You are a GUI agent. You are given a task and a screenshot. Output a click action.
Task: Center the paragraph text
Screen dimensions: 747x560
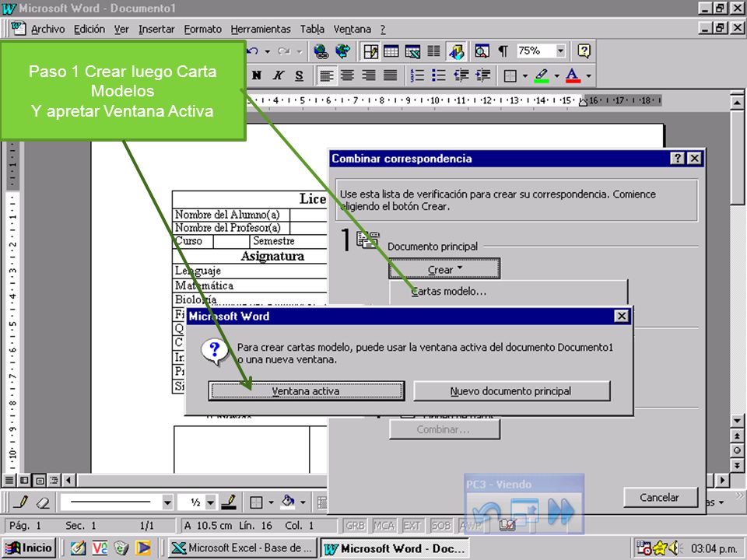[348, 75]
